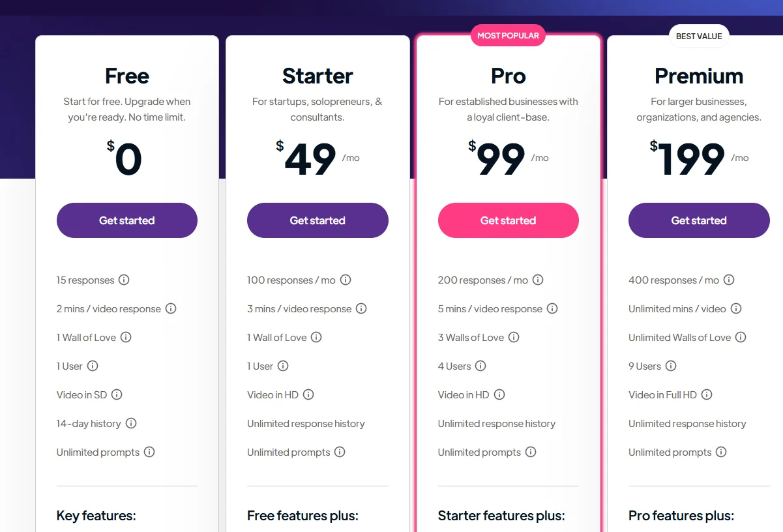This screenshot has height=532, width=783.
Task: Click Get started on the Free plan
Action: click(126, 220)
